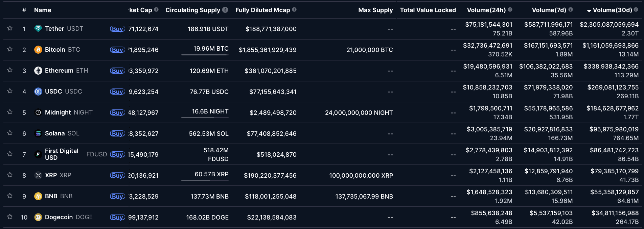
Task: Click the Midnight circulating supply progress bar
Action: click(x=205, y=118)
